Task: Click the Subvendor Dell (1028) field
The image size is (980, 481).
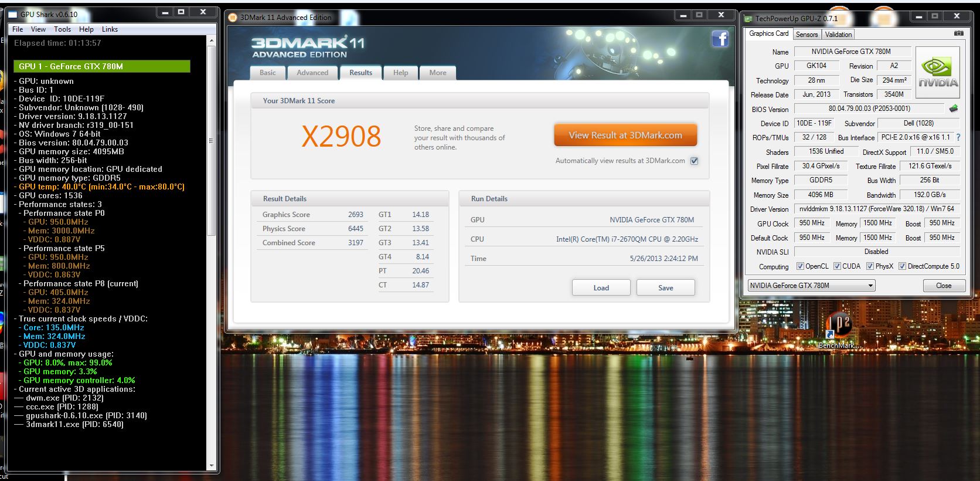Action: click(918, 123)
